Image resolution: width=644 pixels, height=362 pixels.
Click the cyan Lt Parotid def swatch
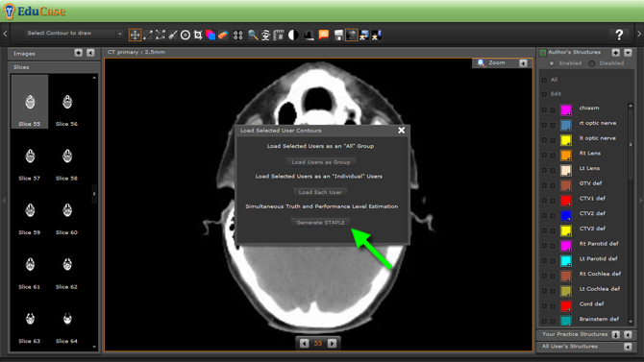566,260
